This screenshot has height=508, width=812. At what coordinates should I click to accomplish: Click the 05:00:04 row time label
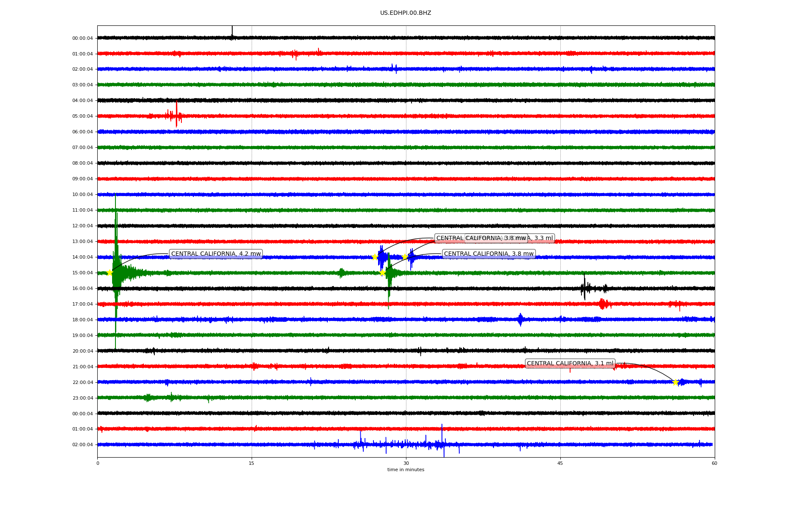pos(82,116)
